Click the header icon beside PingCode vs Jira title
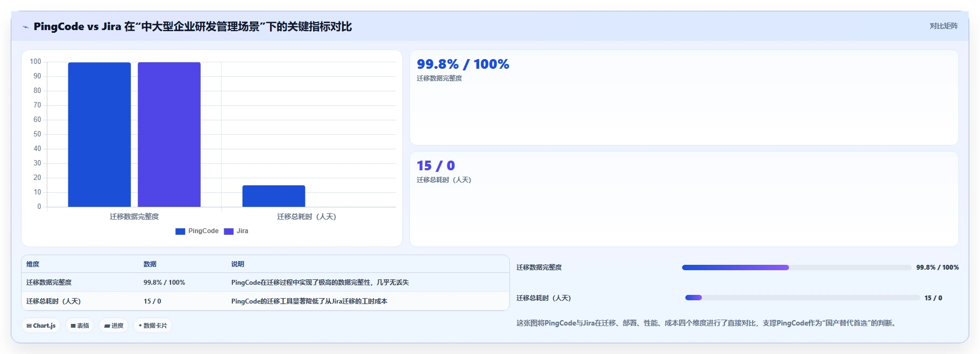 25,27
